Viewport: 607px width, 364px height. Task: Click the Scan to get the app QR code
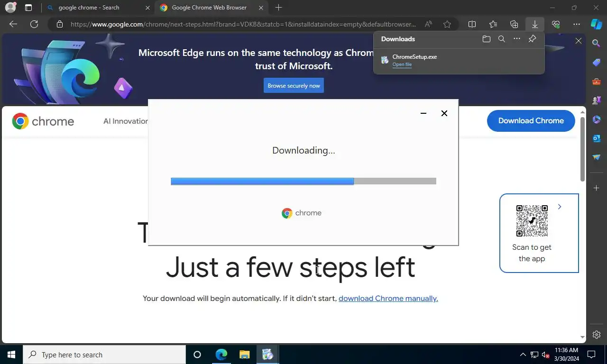[x=532, y=221]
